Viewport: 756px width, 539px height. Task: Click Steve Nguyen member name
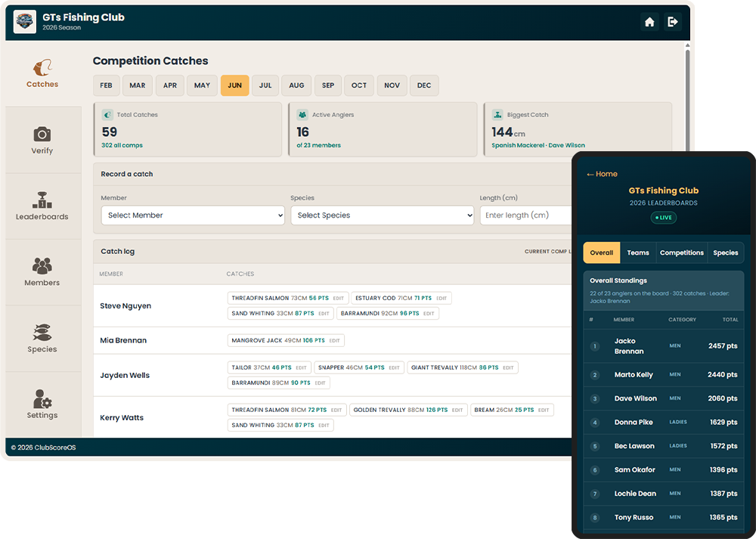point(125,305)
